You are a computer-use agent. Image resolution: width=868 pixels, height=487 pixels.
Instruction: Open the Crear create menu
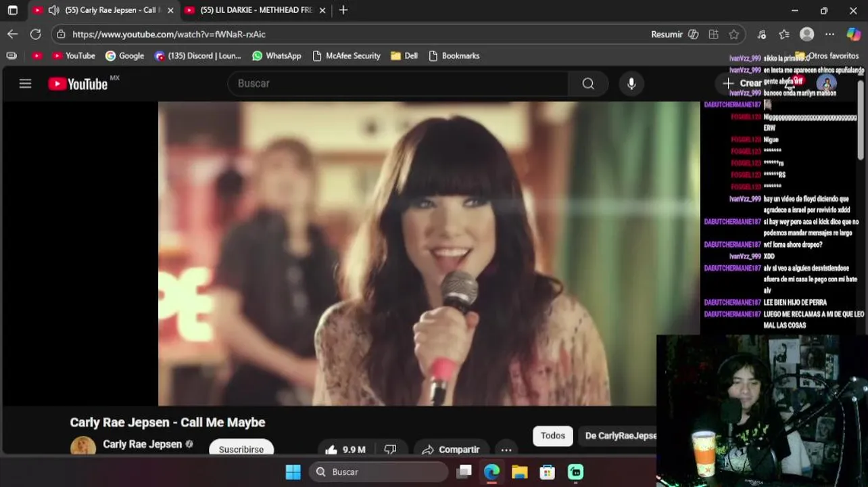742,83
